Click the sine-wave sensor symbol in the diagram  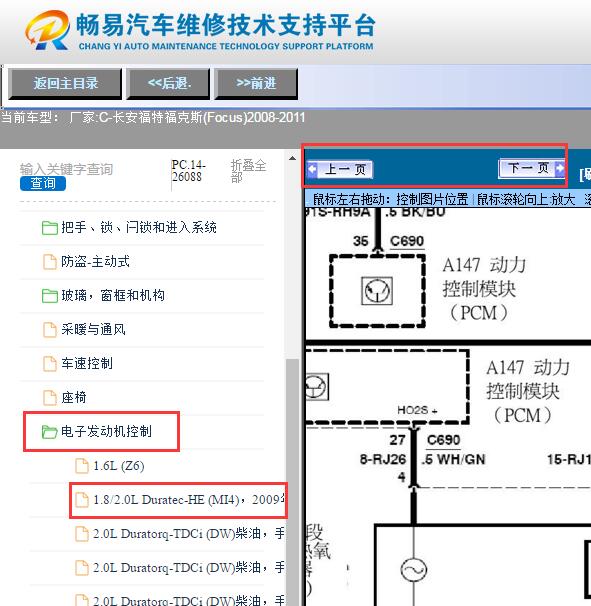[x=414, y=570]
